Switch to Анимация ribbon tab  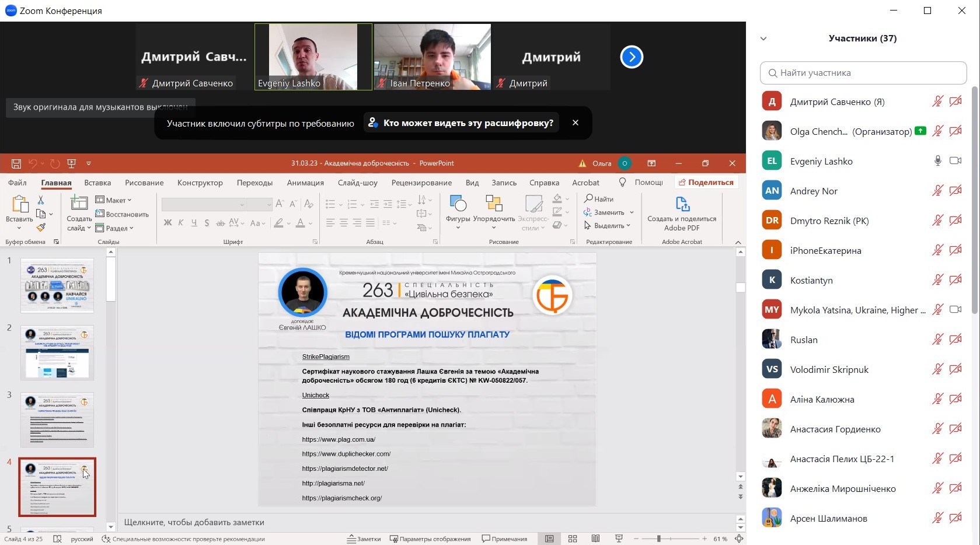coord(305,183)
